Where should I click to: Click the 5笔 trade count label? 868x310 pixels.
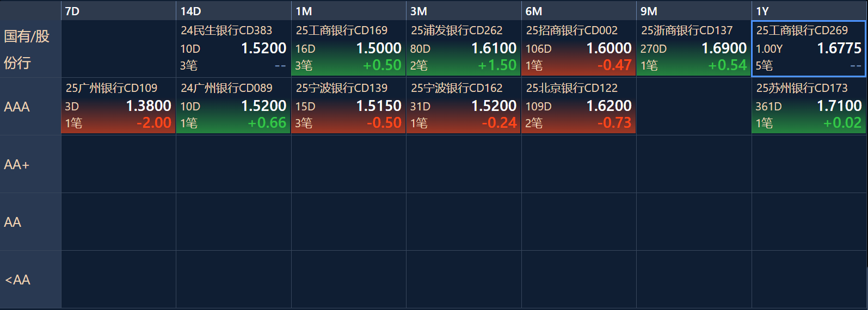764,66
